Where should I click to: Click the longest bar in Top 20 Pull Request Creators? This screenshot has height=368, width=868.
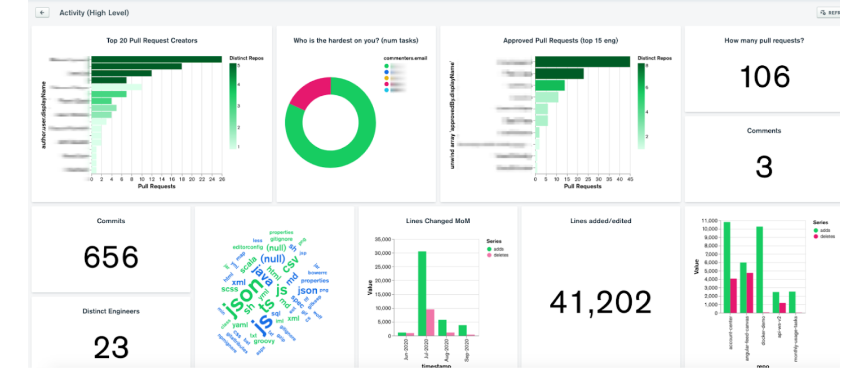(158, 58)
